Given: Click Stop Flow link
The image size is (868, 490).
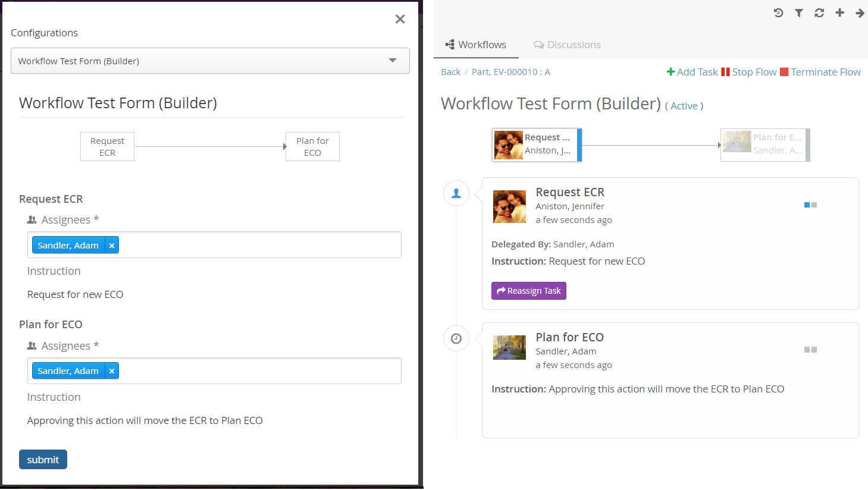Looking at the screenshot, I should (x=749, y=72).
